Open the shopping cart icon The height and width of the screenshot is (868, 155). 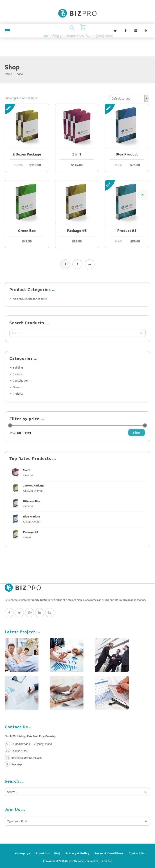coord(83,27)
